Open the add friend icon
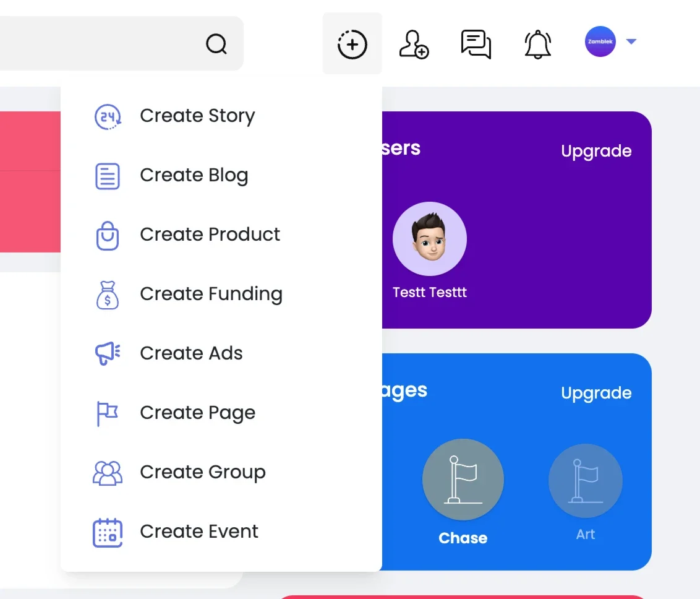This screenshot has width=700, height=599. [414, 44]
